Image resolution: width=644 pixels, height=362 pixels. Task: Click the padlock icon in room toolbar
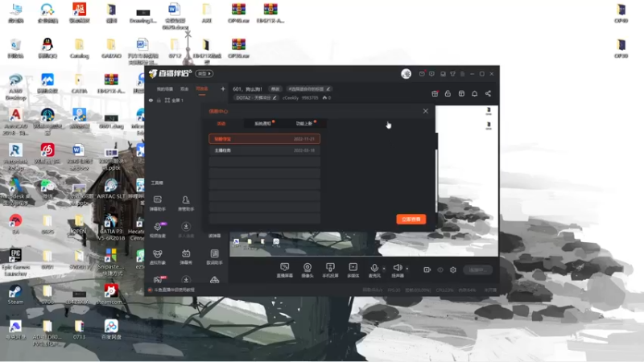[x=448, y=93]
